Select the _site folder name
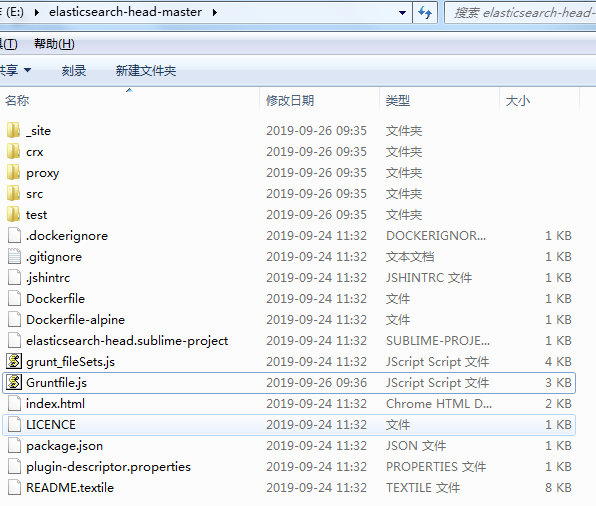Image resolution: width=596 pixels, height=506 pixels. tap(38, 131)
